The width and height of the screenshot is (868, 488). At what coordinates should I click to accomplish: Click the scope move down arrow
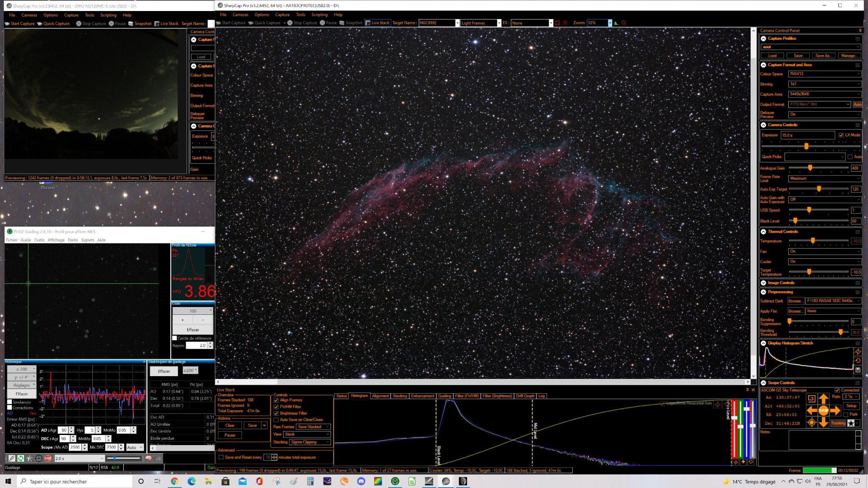(x=823, y=422)
